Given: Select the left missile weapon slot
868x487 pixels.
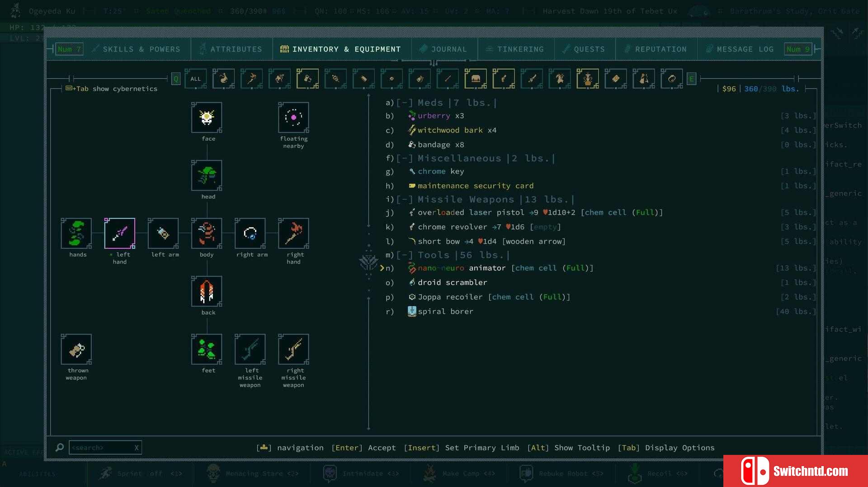Looking at the screenshot, I should pos(250,349).
